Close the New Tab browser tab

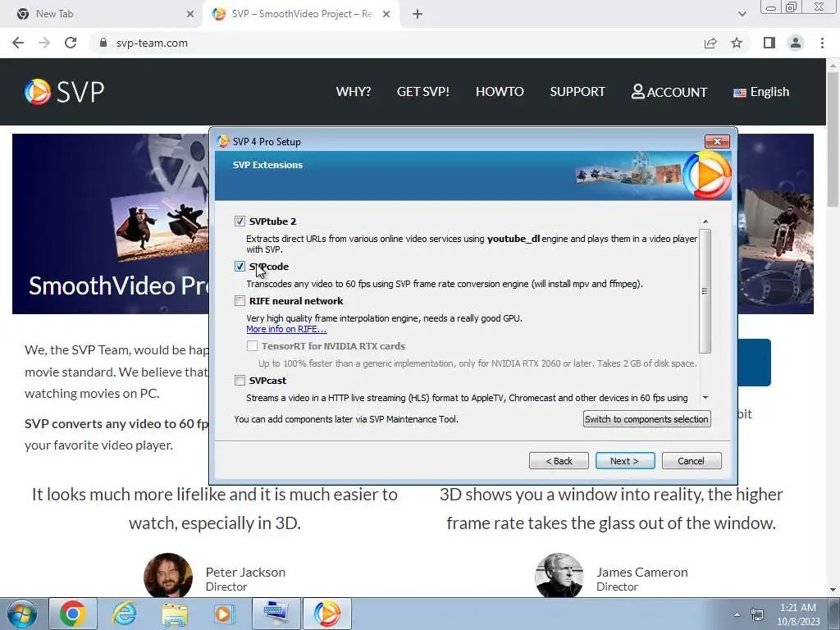190,14
